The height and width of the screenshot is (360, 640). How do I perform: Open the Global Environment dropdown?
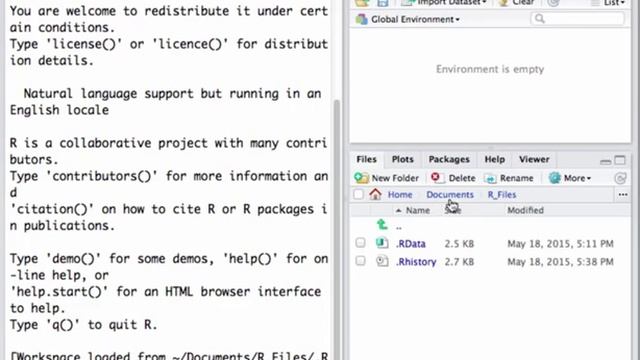(x=415, y=19)
